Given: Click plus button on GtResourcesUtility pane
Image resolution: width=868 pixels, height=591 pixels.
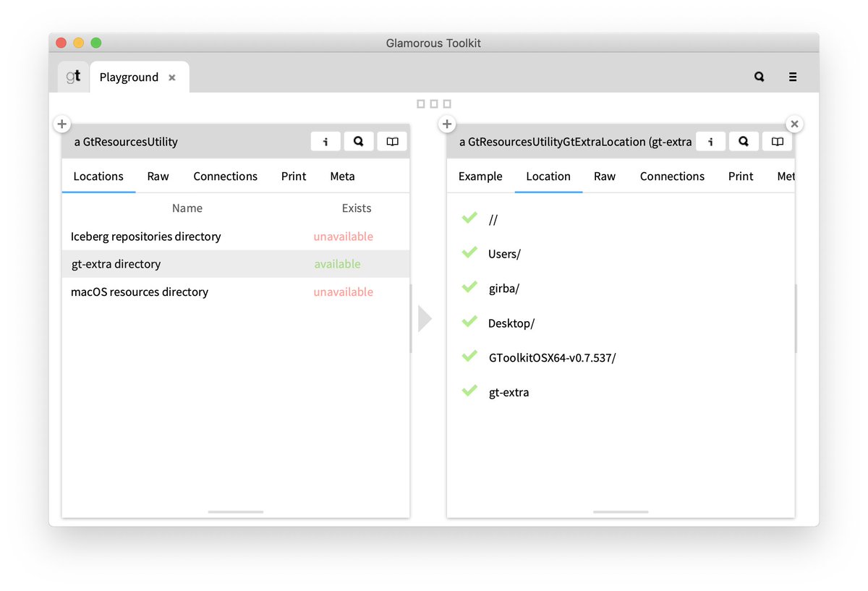Looking at the screenshot, I should tap(62, 124).
